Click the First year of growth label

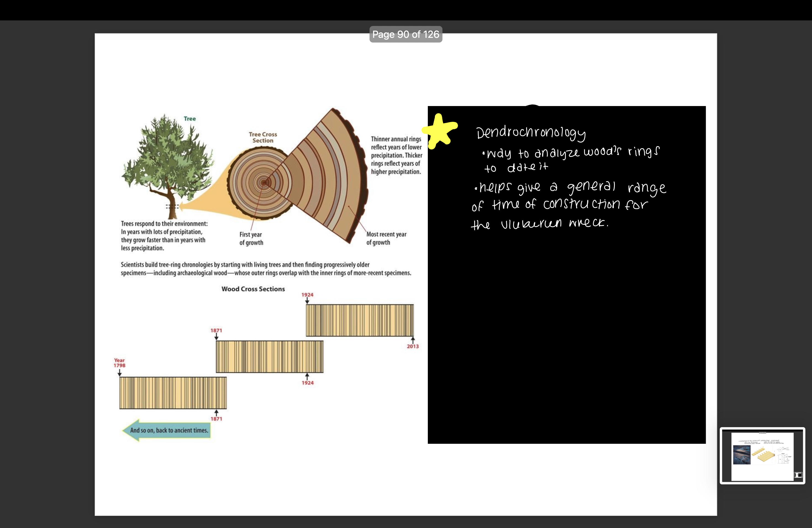(251, 238)
